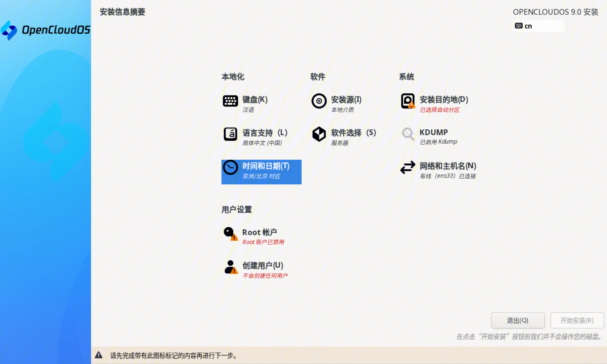The image size is (607, 364).
Task: Click the installation source (安装源) disc icon
Action: point(319,101)
